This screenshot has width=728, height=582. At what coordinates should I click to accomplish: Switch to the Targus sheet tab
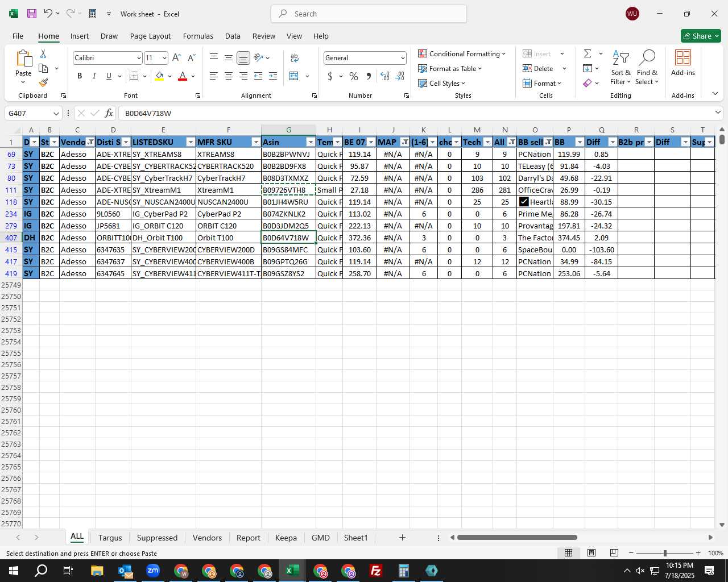click(110, 538)
